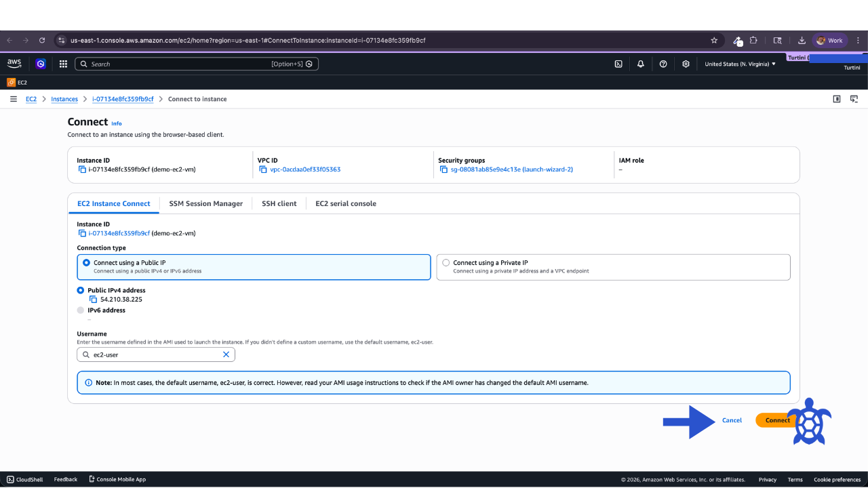Open the AWS services grid menu
This screenshot has width=868, height=488.
tap(63, 64)
